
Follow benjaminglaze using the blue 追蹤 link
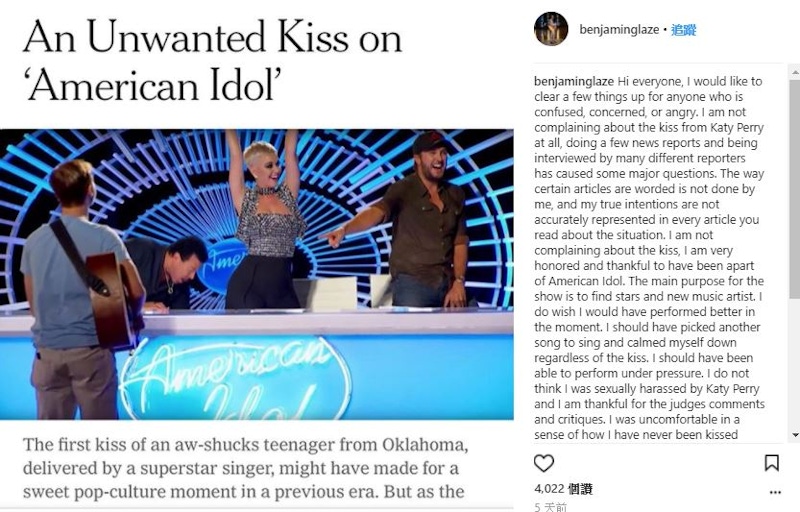(683, 30)
